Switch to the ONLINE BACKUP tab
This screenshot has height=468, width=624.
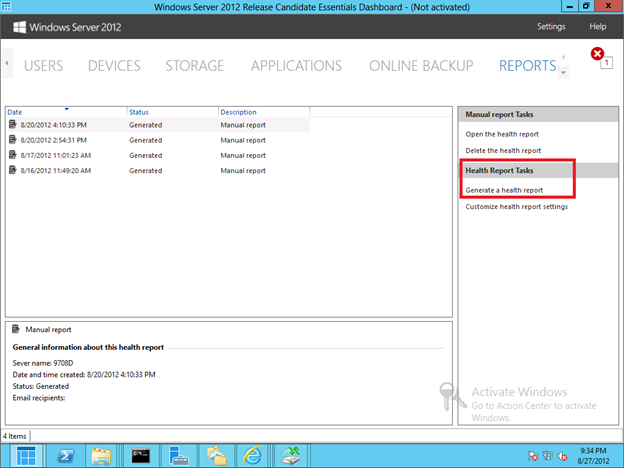[x=421, y=66]
